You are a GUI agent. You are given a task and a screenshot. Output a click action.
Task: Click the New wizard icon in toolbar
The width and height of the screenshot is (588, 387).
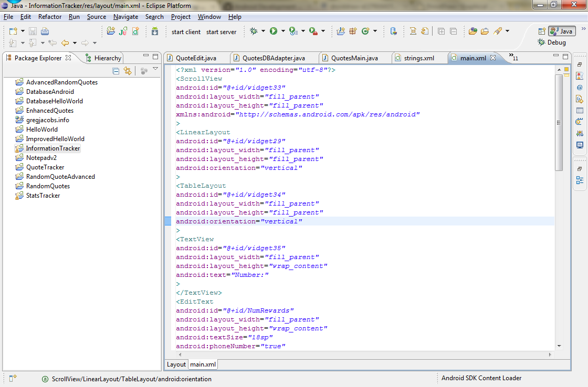coord(13,31)
